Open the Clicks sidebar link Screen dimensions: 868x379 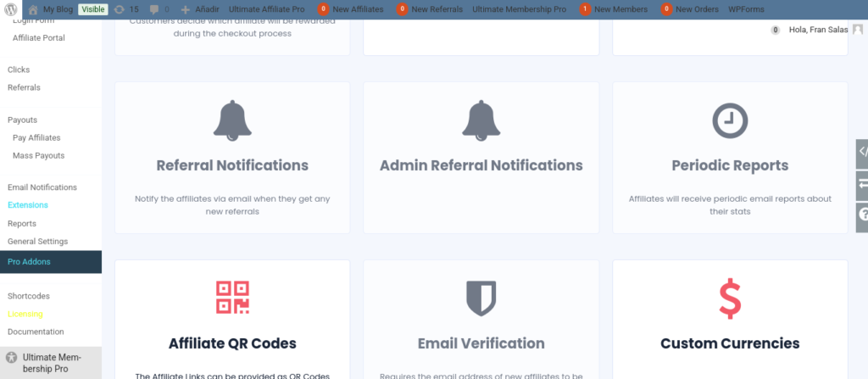coord(19,70)
